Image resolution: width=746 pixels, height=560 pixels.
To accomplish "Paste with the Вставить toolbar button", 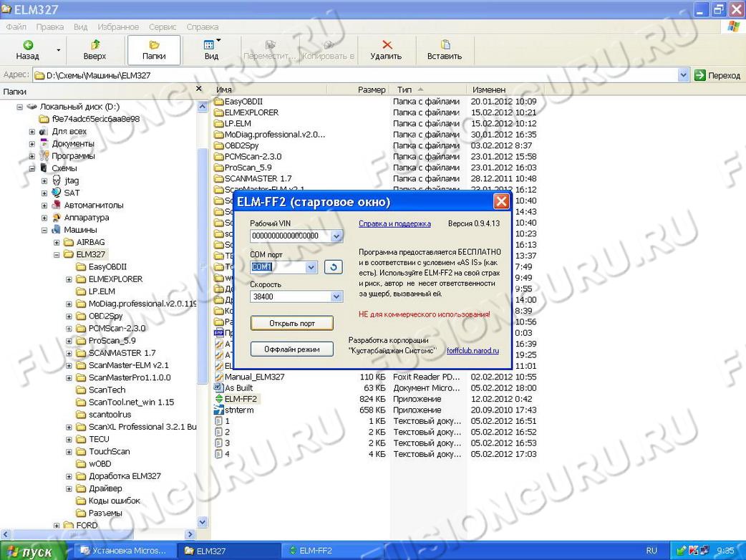I will pyautogui.click(x=445, y=50).
